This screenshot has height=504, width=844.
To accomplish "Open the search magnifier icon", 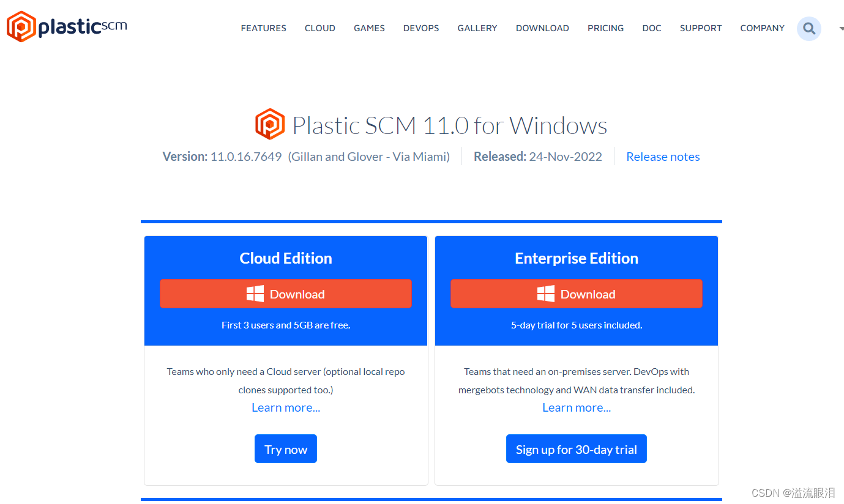I will click(809, 28).
